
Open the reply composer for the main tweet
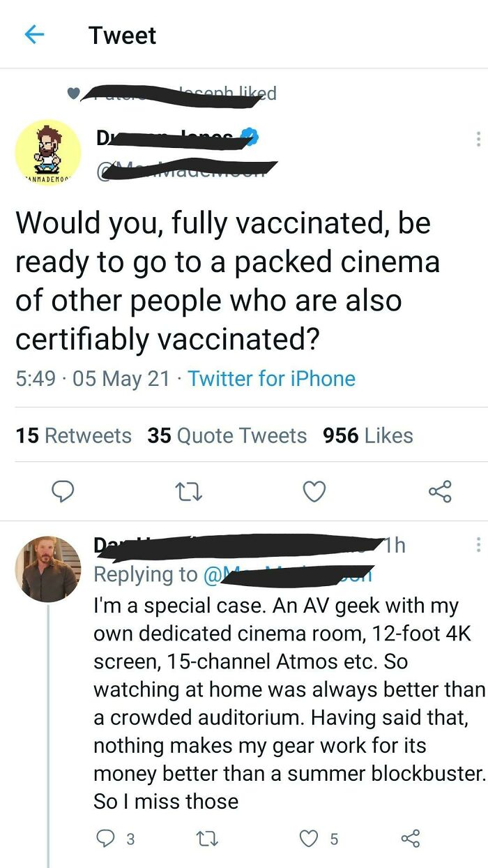coord(63,492)
